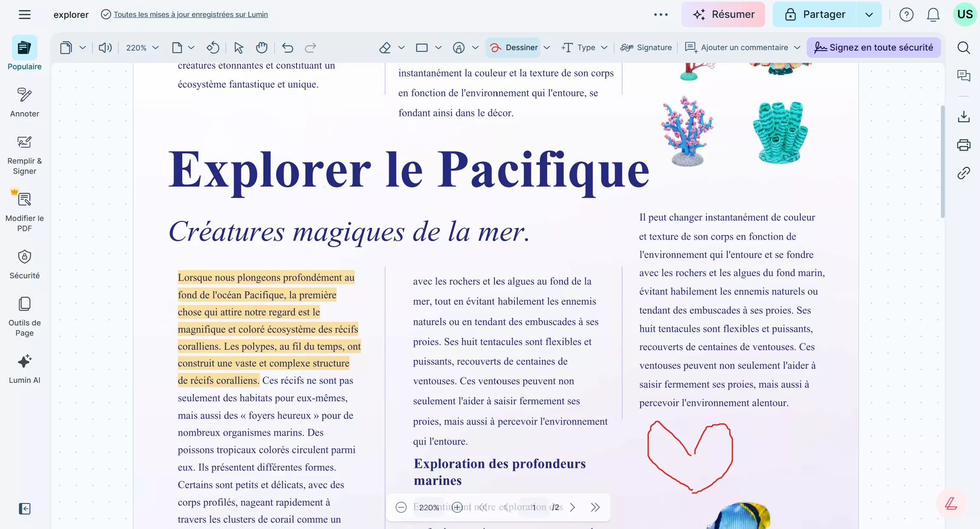Go to next page arrow
This screenshot has width=980, height=529.
coord(572,507)
